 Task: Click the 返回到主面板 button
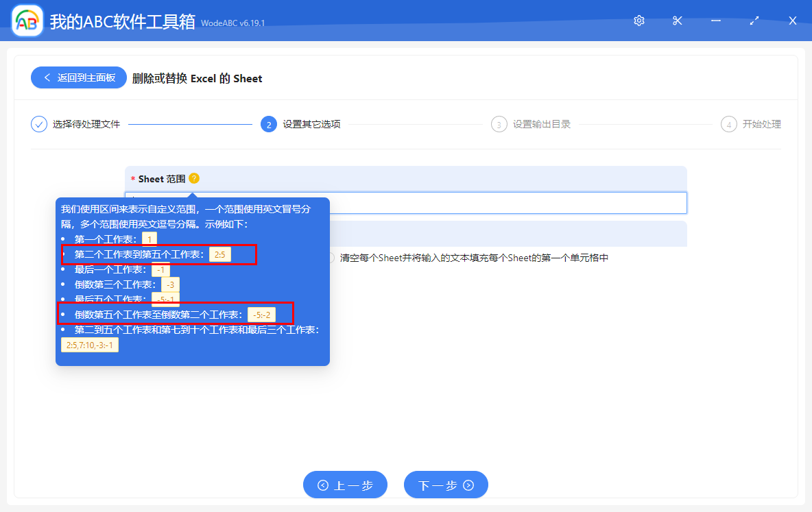click(x=78, y=77)
